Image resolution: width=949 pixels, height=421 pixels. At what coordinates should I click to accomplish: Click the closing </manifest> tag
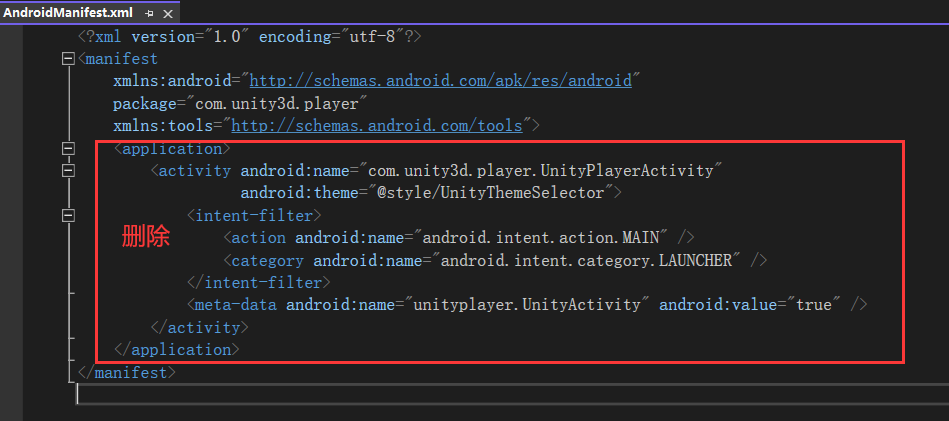[126, 372]
